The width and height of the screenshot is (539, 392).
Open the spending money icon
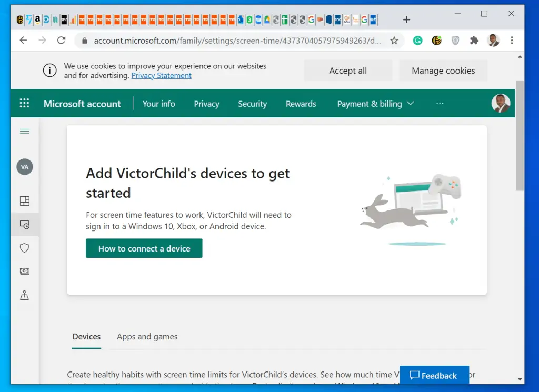click(x=25, y=271)
